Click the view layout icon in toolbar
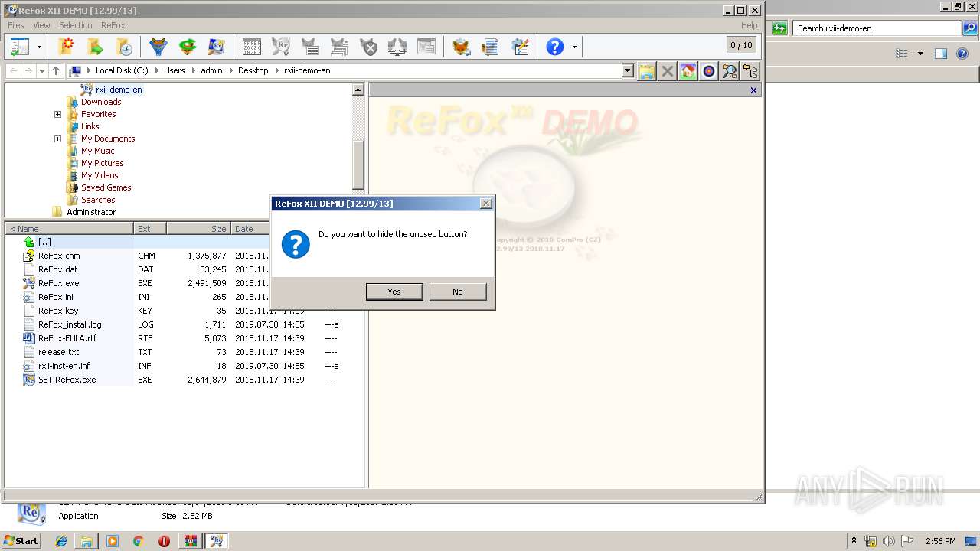The image size is (980, 551). pos(20,47)
